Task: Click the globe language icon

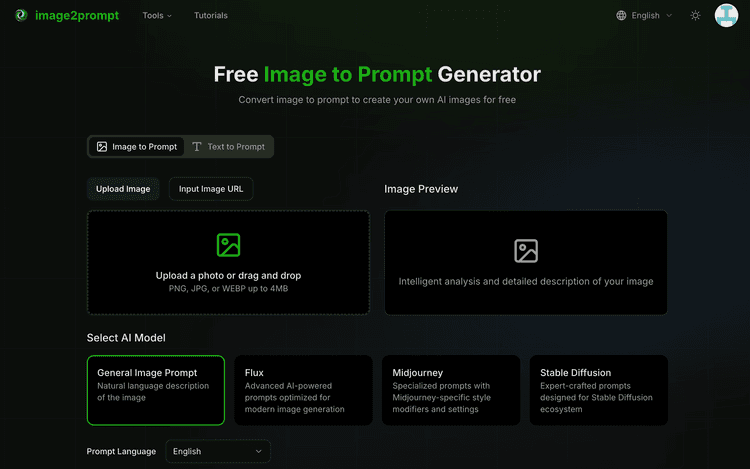Action: pyautogui.click(x=621, y=15)
